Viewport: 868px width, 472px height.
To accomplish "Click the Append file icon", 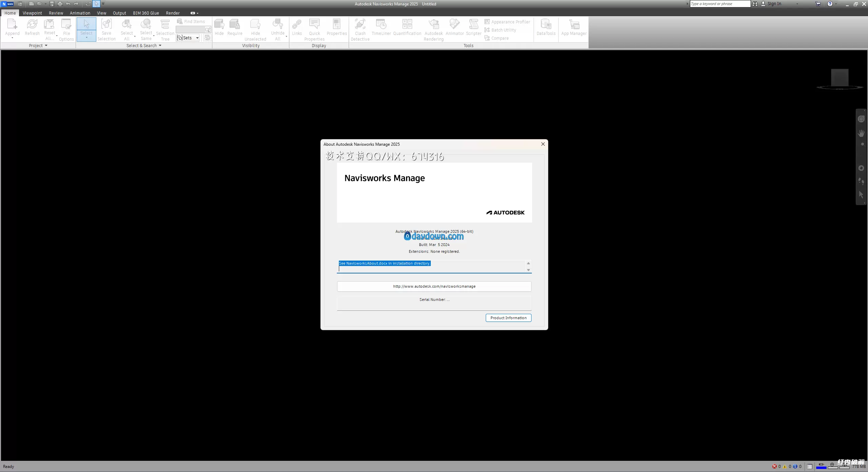I will pos(12,24).
